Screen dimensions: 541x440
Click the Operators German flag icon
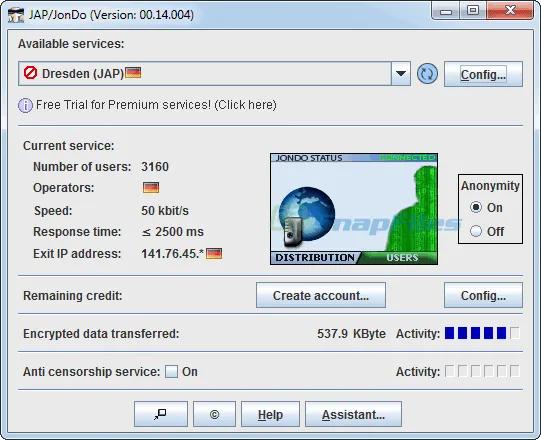click(151, 188)
